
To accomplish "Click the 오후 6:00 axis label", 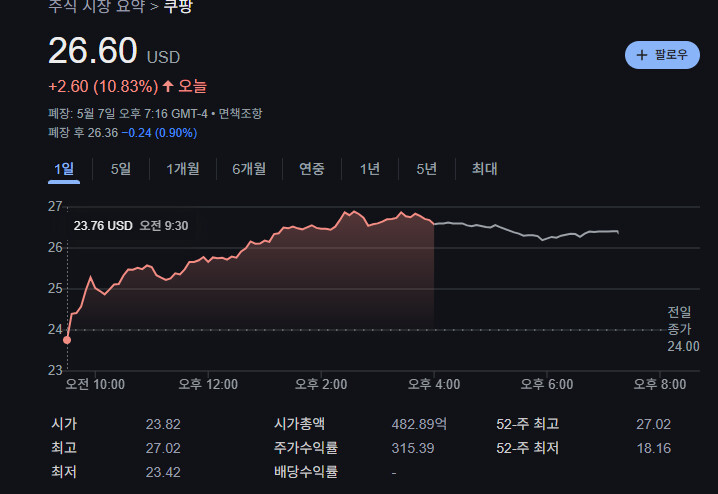I will tap(547, 384).
